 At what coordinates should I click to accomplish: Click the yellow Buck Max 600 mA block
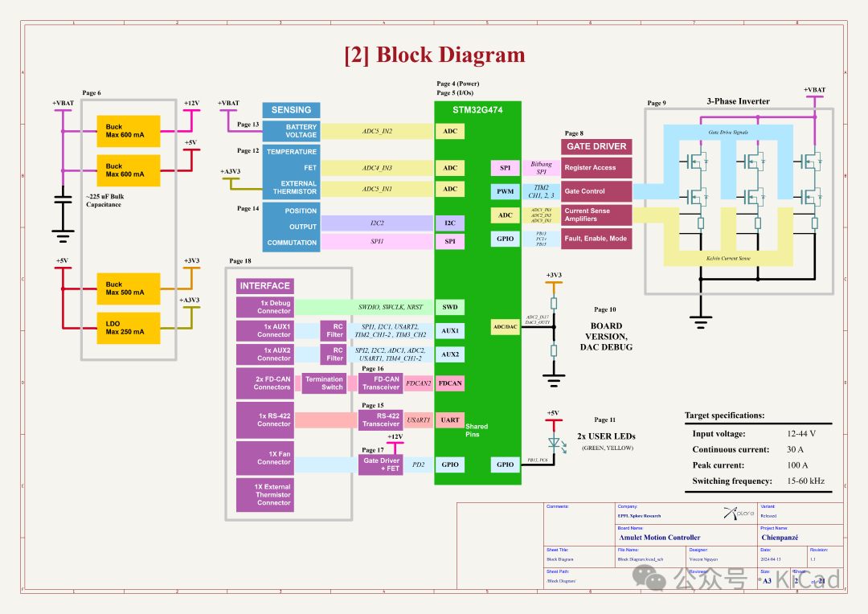coord(128,130)
